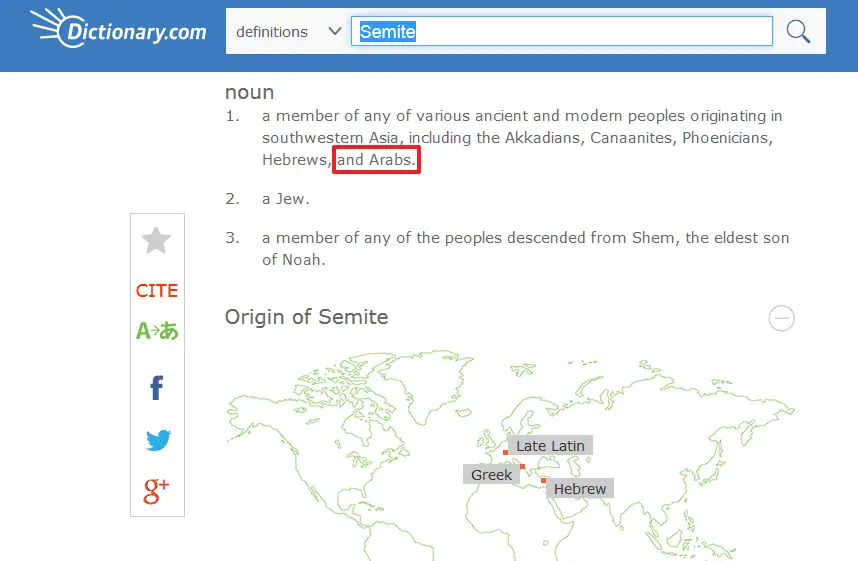Image resolution: width=858 pixels, height=561 pixels.
Task: Click the orange marker beside Greek
Action: point(522,467)
